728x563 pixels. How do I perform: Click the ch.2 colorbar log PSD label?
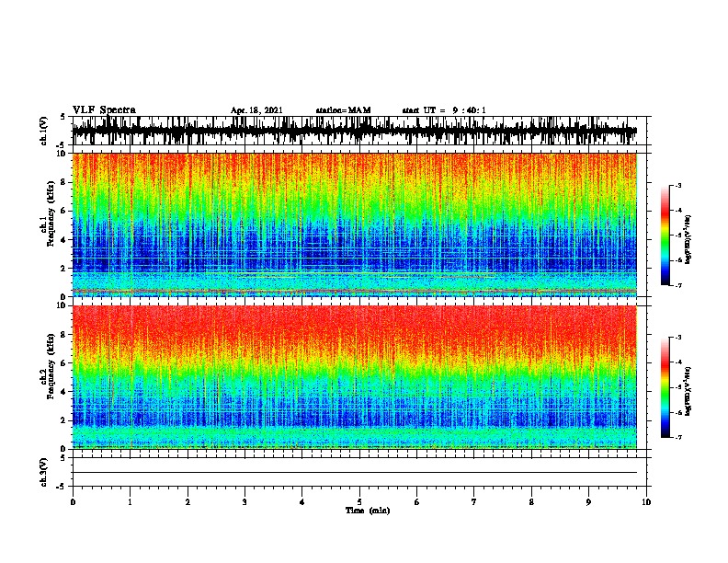pyautogui.click(x=688, y=391)
